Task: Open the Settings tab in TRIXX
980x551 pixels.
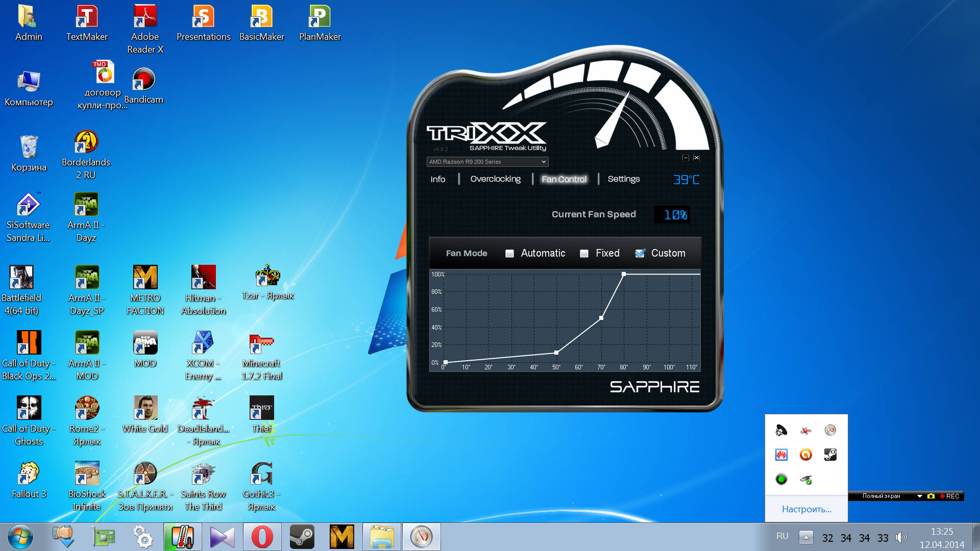Action: click(x=623, y=179)
